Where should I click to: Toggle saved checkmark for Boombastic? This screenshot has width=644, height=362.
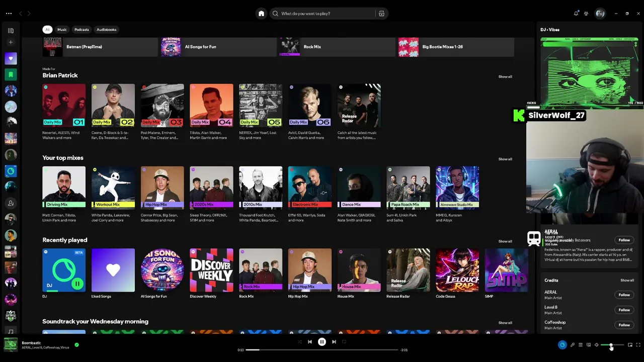coord(76,345)
